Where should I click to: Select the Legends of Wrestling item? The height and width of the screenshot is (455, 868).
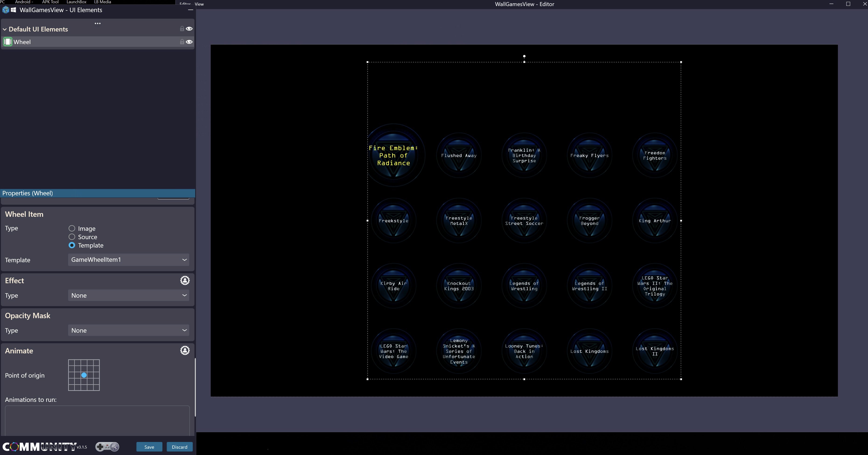tap(524, 286)
